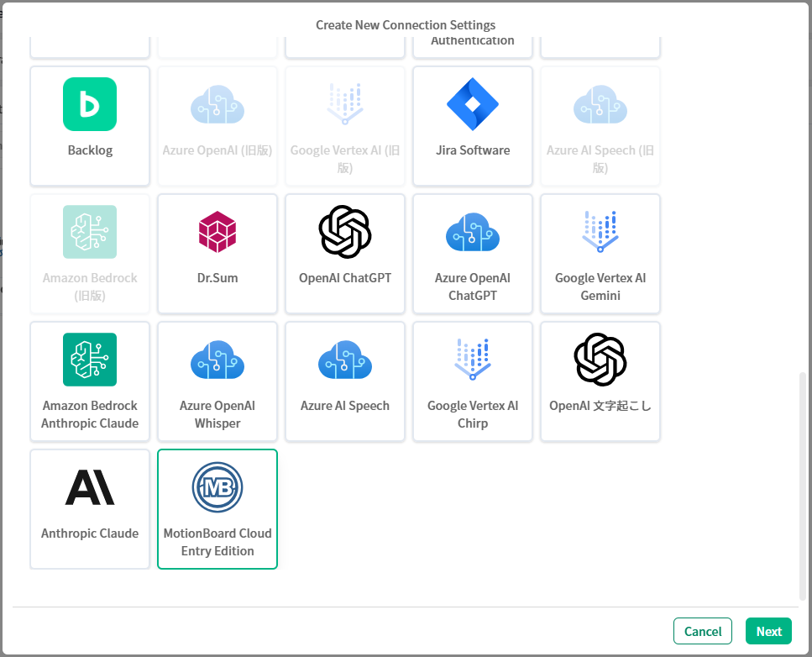Click the MotionBoard Cloud Entry Edition icon
This screenshot has height=657, width=812.
click(217, 488)
